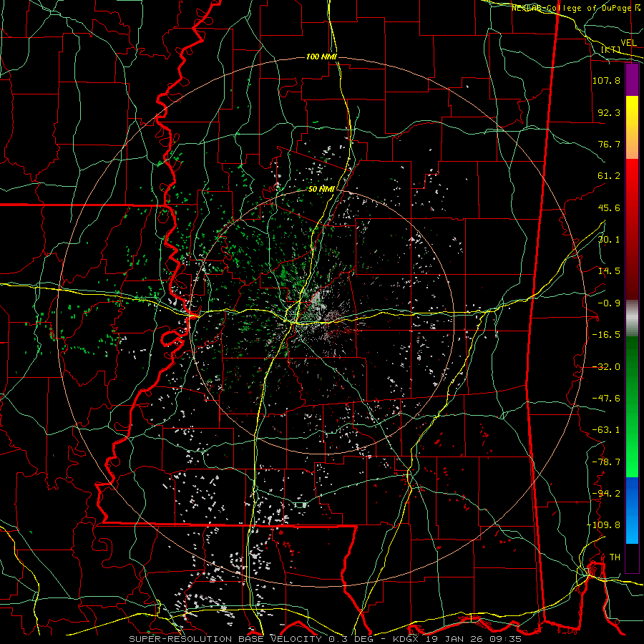The image size is (644, 644).
Task: Click the TH label beside the color bar
Action: click(x=615, y=557)
